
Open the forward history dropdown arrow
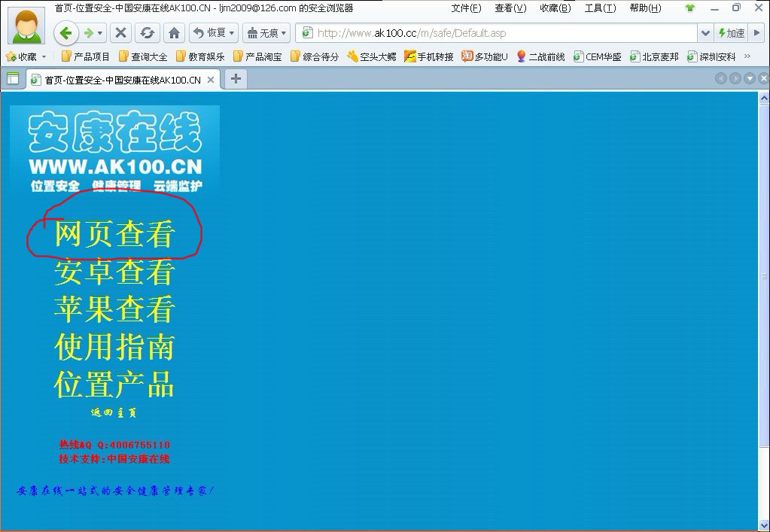(100, 33)
